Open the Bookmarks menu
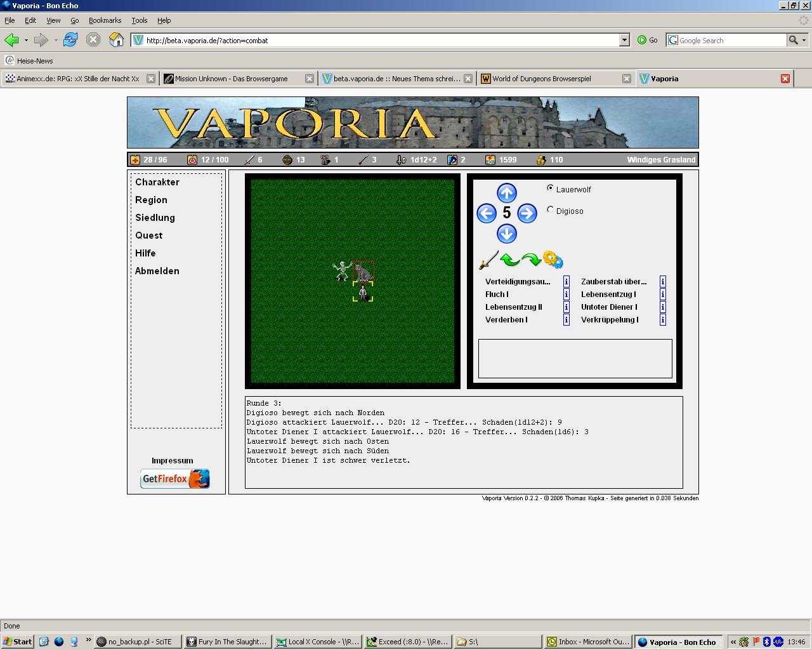Screen dimensions: 812x650 coord(105,20)
